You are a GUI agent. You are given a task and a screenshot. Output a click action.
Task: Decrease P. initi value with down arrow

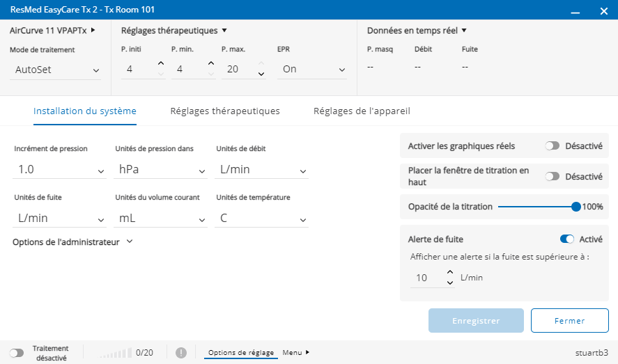(161, 74)
